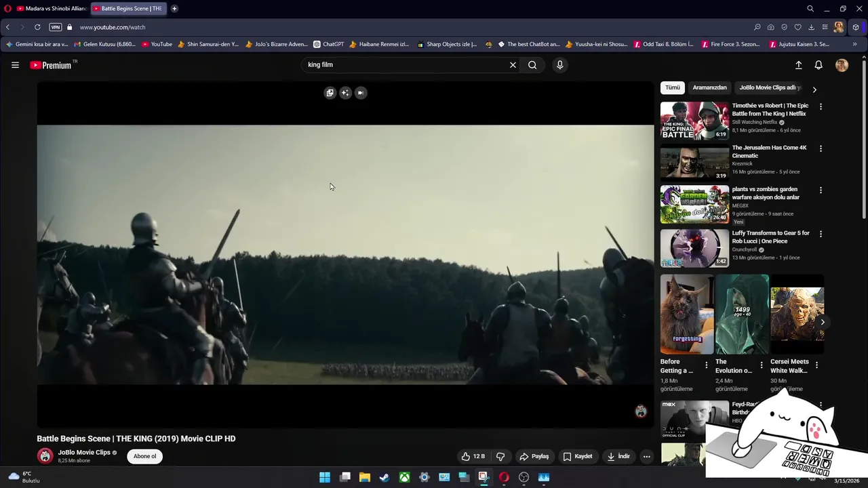The width and height of the screenshot is (868, 488).
Task: Show more filter chips with right arrow
Action: [x=814, y=89]
